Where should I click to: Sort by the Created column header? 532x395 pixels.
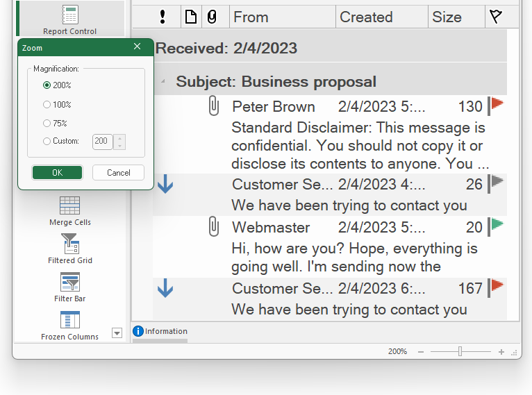coord(381,17)
